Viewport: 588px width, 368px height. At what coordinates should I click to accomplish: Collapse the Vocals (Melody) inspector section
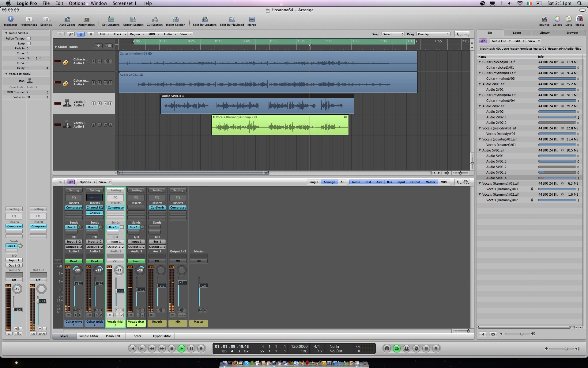click(x=6, y=74)
